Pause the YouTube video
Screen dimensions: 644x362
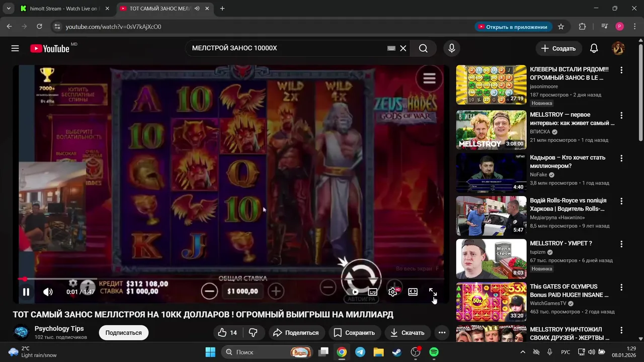(26, 292)
